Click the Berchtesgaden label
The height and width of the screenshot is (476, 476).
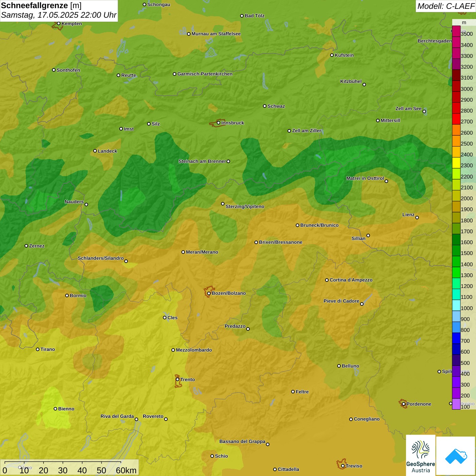435,41
